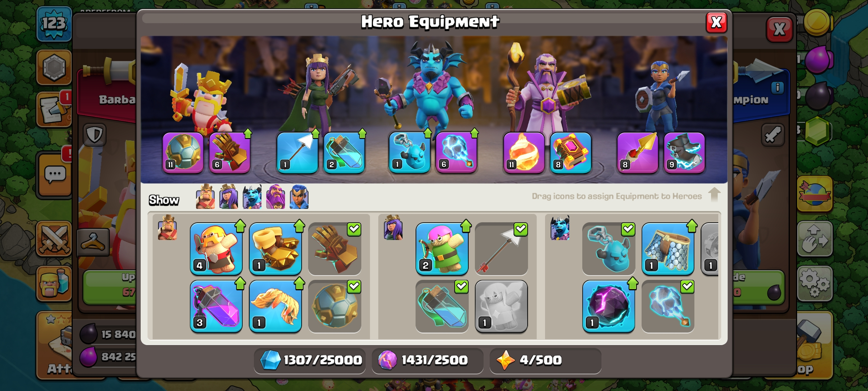The height and width of the screenshot is (391, 868).
Task: Click the shiny ore counter 1307/25000
Action: click(x=310, y=360)
